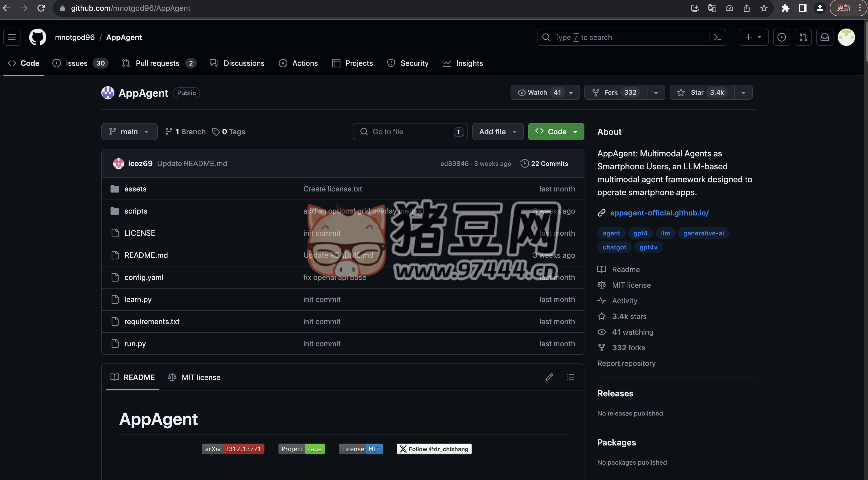
Task: Bookmark page with the star icon
Action: click(764, 8)
